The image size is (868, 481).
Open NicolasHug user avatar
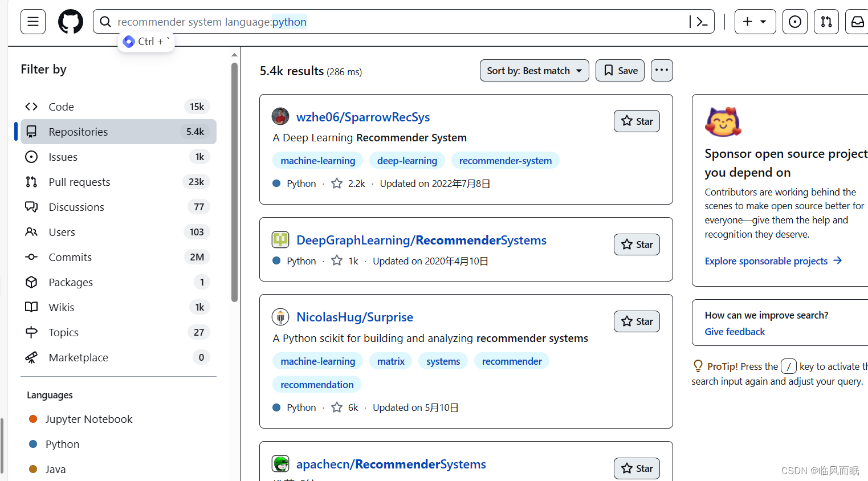(x=280, y=316)
